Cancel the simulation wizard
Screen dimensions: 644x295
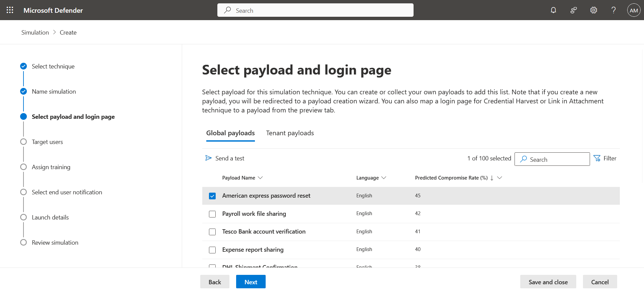click(600, 282)
